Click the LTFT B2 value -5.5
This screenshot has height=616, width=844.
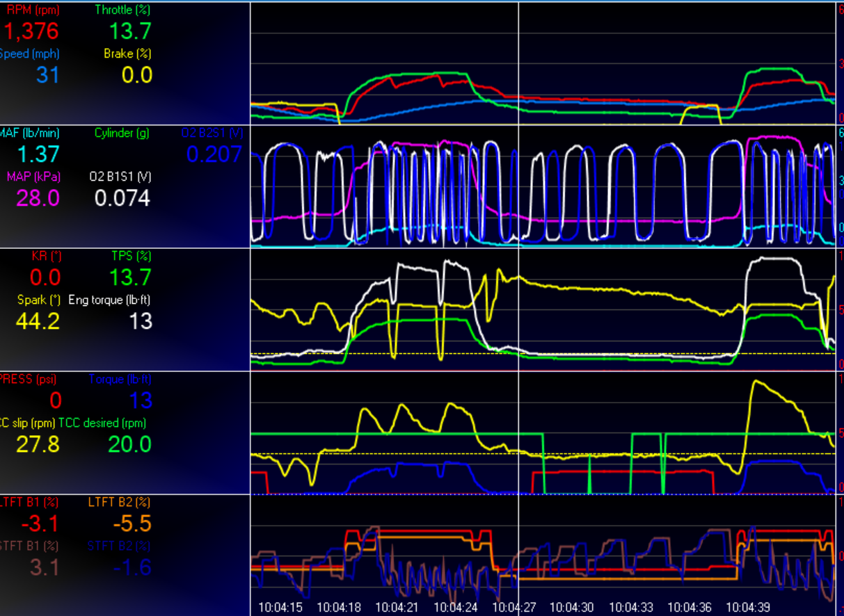point(132,524)
